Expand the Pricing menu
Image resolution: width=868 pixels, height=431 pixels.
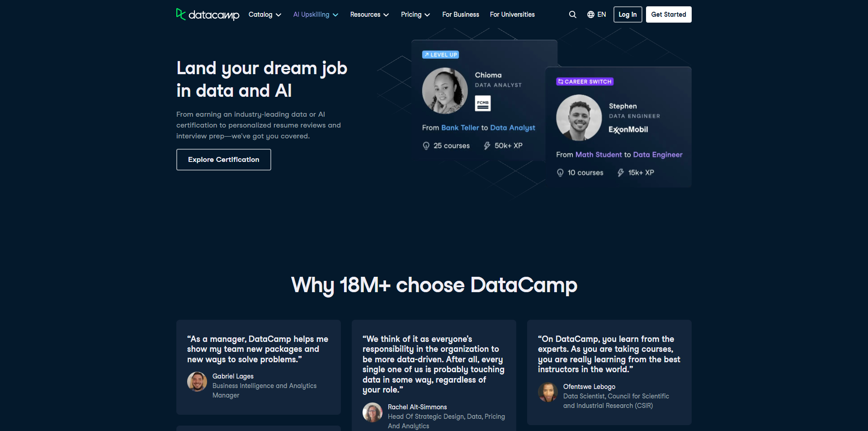(x=415, y=14)
